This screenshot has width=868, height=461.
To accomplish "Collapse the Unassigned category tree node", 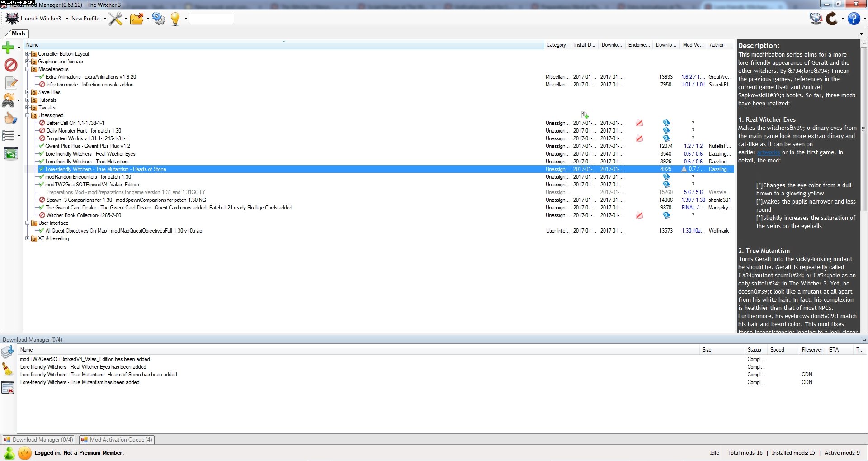I will click(28, 115).
